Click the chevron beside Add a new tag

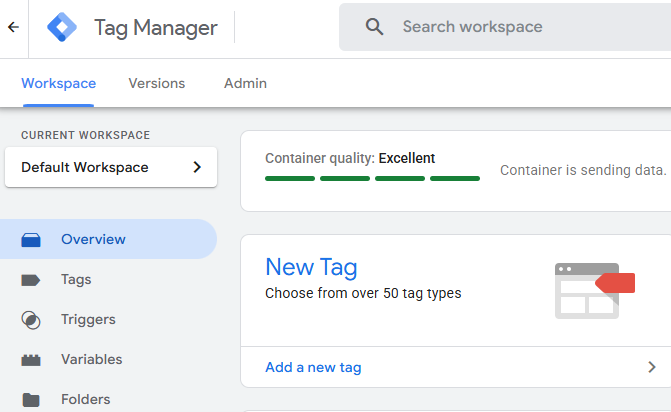point(651,367)
